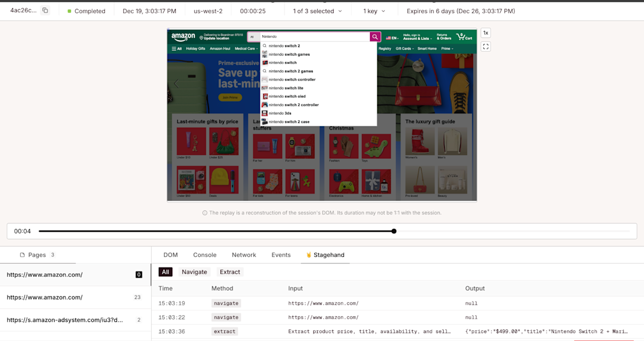Switch to the DOM tab
The height and width of the screenshot is (341, 644).
pyautogui.click(x=170, y=255)
